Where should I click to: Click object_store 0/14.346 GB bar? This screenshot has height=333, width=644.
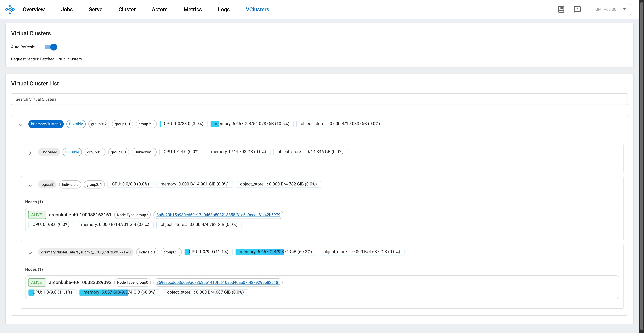tap(310, 152)
